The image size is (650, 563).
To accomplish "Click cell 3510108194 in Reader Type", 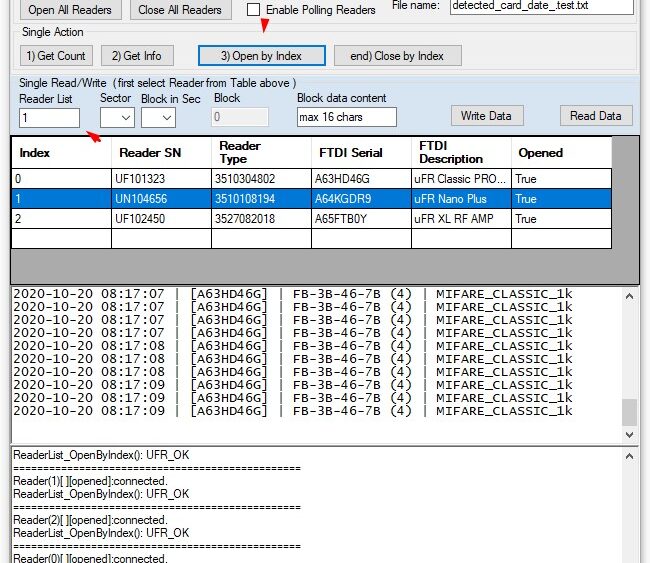I will (261, 199).
